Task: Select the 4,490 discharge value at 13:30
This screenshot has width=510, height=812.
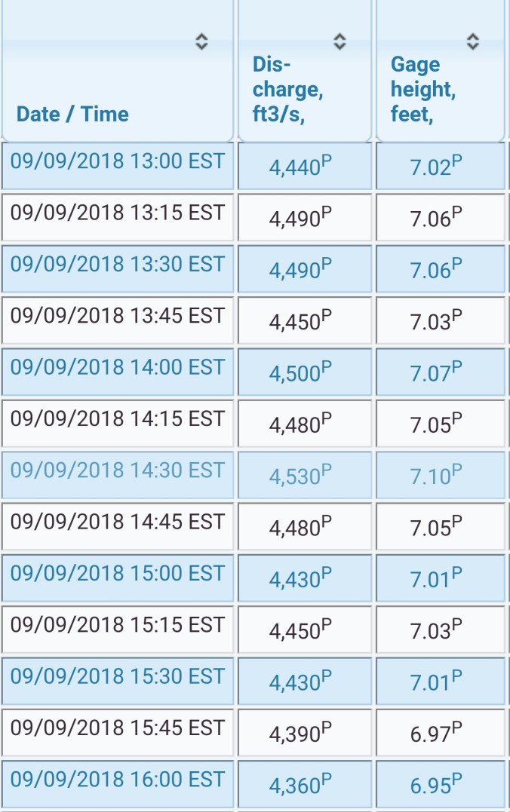Action: coord(300,269)
